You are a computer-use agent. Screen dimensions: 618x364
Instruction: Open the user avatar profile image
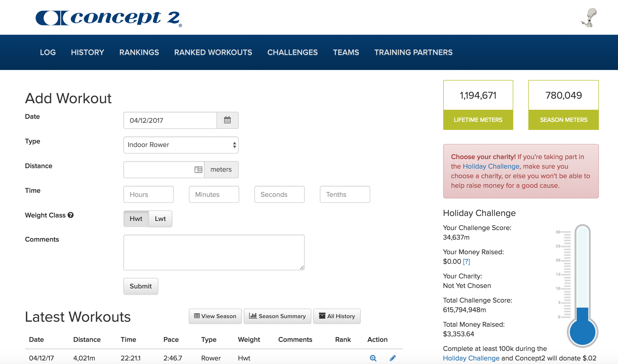[589, 18]
